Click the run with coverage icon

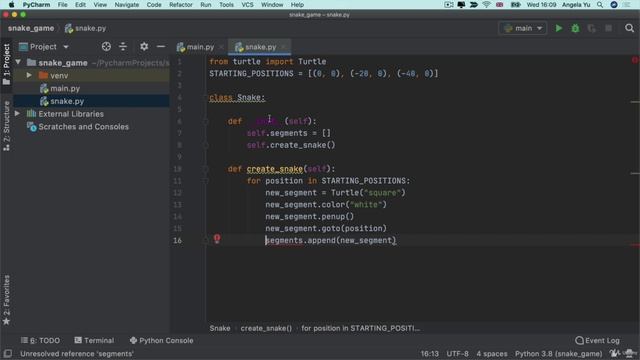click(591, 28)
